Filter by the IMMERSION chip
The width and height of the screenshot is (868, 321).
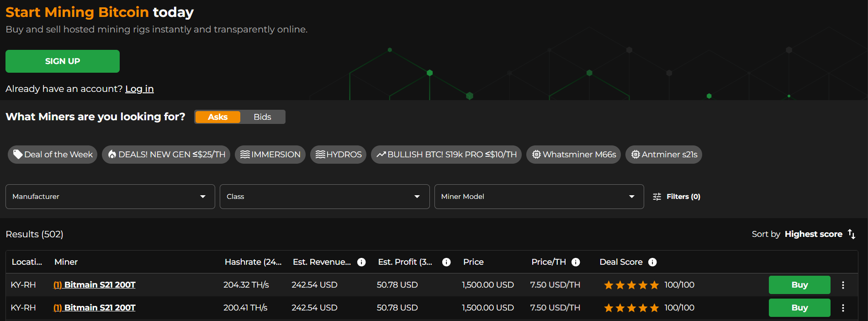click(270, 155)
